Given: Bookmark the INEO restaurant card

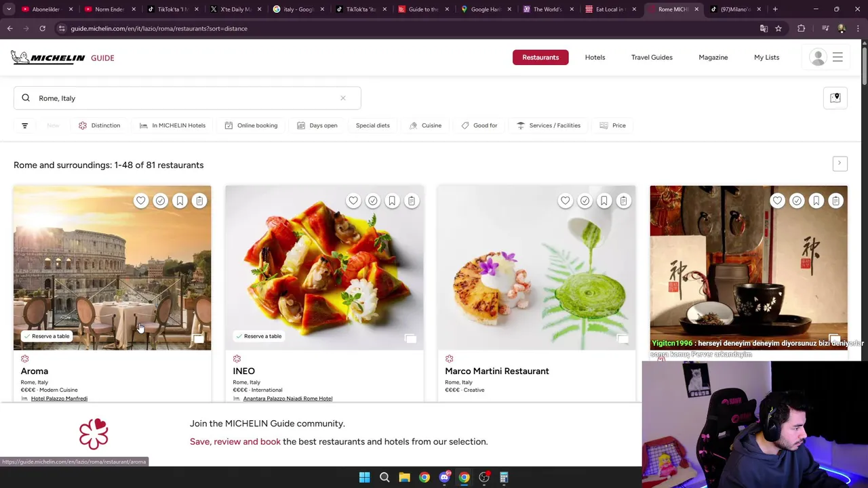Looking at the screenshot, I should click(392, 201).
